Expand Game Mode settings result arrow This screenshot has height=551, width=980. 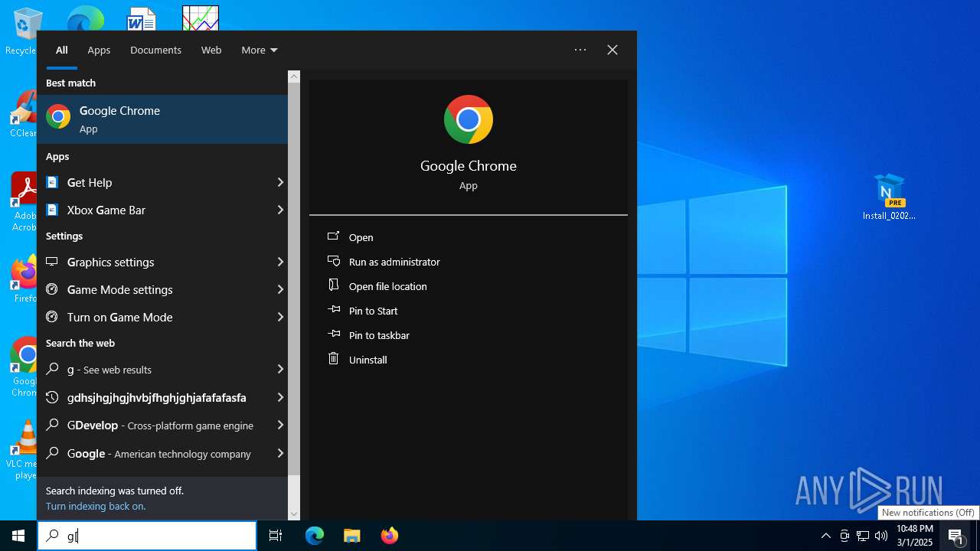(280, 289)
